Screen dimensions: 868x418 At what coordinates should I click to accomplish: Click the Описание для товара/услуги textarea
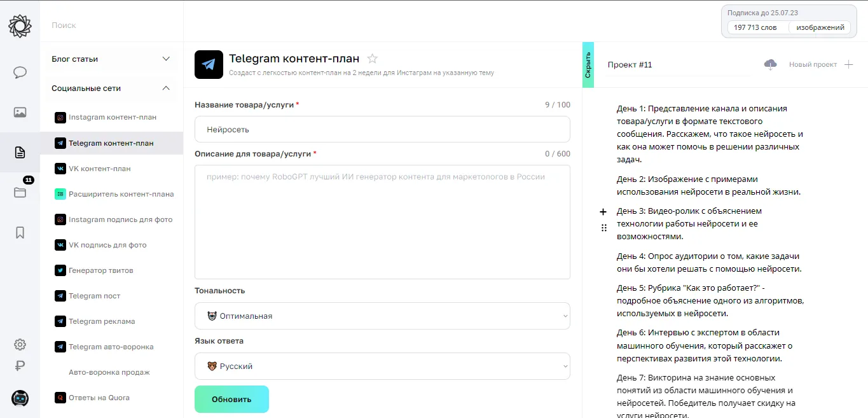pos(382,222)
